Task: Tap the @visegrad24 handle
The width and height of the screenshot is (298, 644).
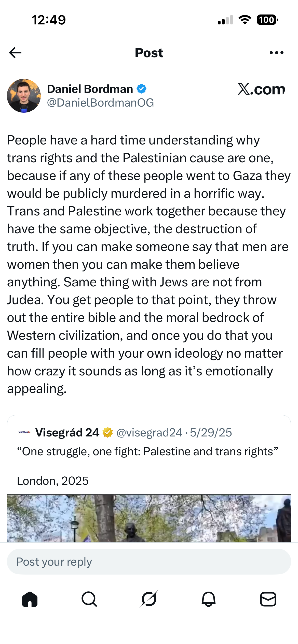Action: pyautogui.click(x=149, y=433)
